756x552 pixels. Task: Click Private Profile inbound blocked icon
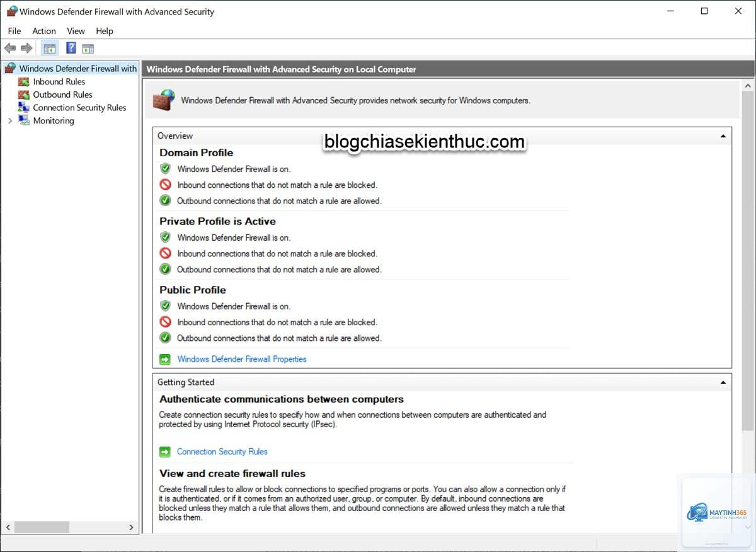click(x=165, y=253)
